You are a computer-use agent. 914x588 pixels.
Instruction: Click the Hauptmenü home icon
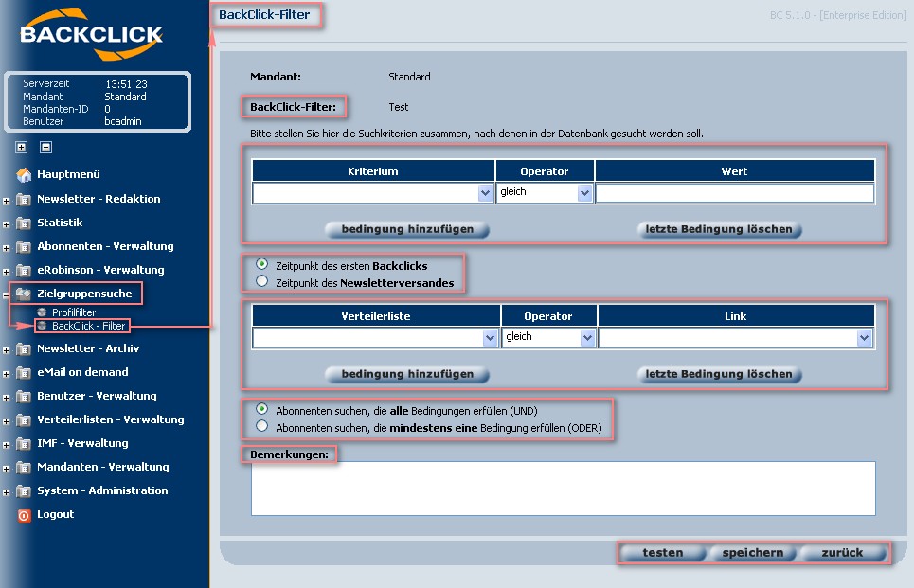(x=24, y=174)
